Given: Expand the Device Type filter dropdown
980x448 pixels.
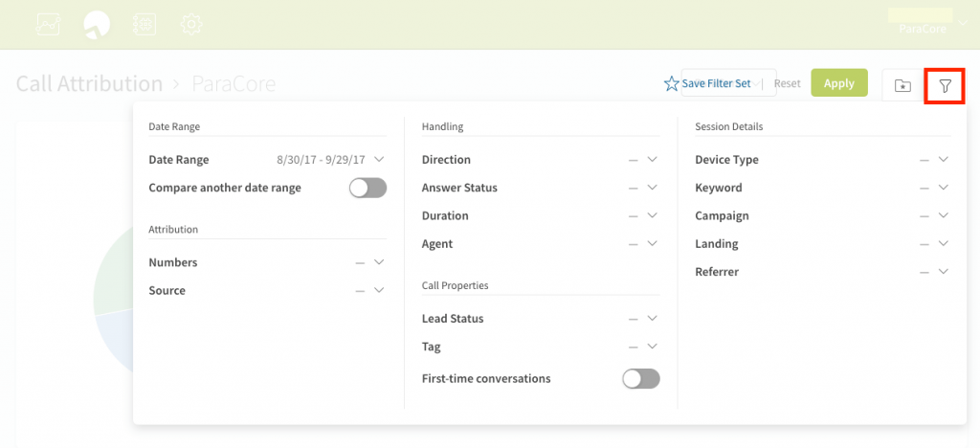Looking at the screenshot, I should (x=944, y=159).
